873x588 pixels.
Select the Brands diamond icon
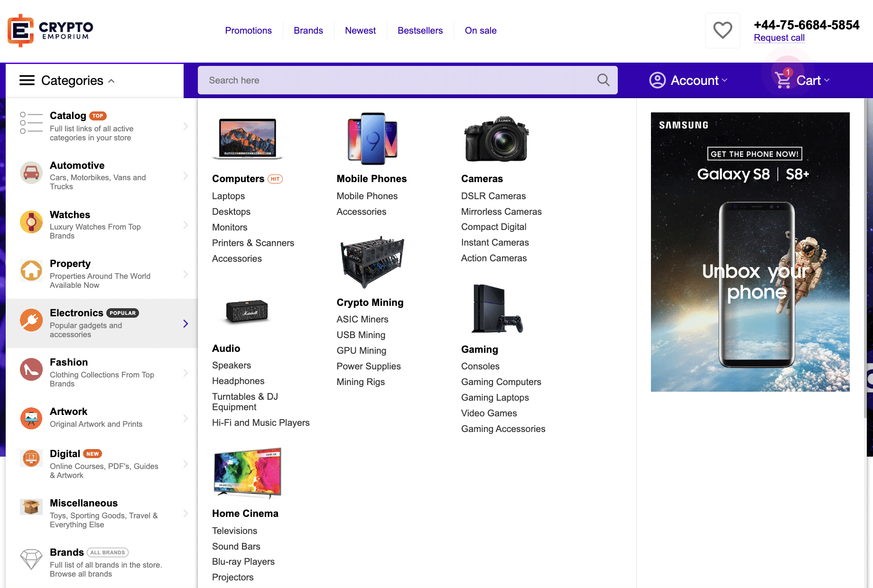(31, 559)
